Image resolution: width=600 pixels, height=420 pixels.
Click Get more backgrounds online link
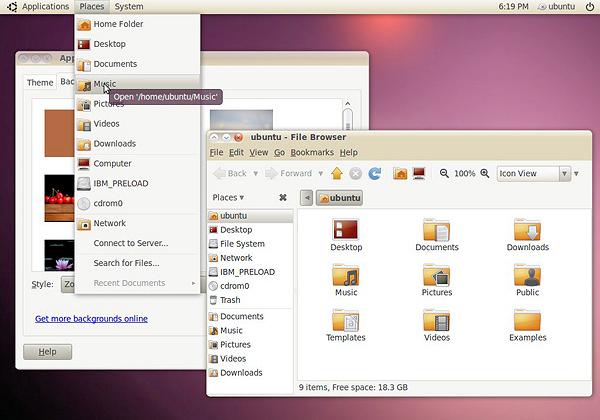pyautogui.click(x=91, y=319)
